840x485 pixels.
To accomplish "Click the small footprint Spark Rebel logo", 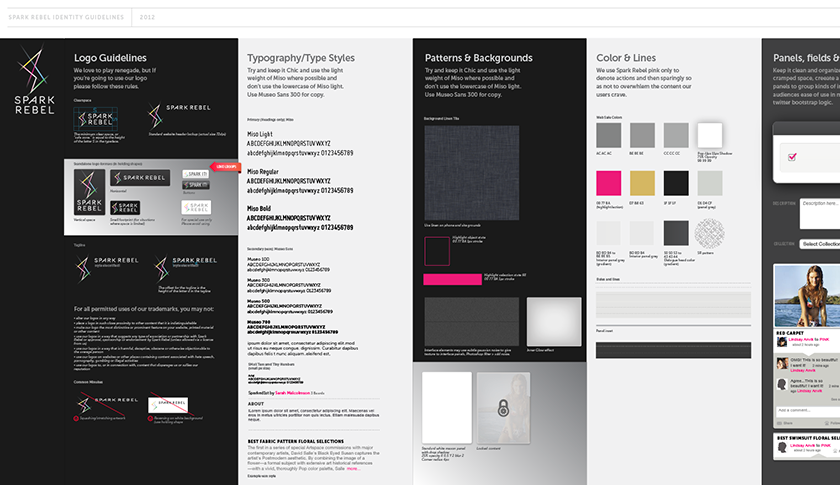I will (125, 207).
